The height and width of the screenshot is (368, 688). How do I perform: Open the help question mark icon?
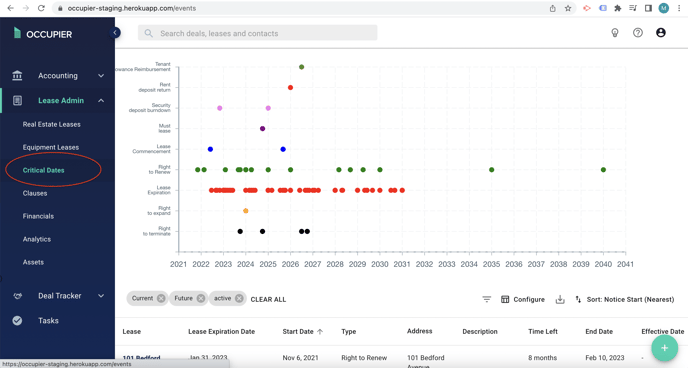pos(638,33)
